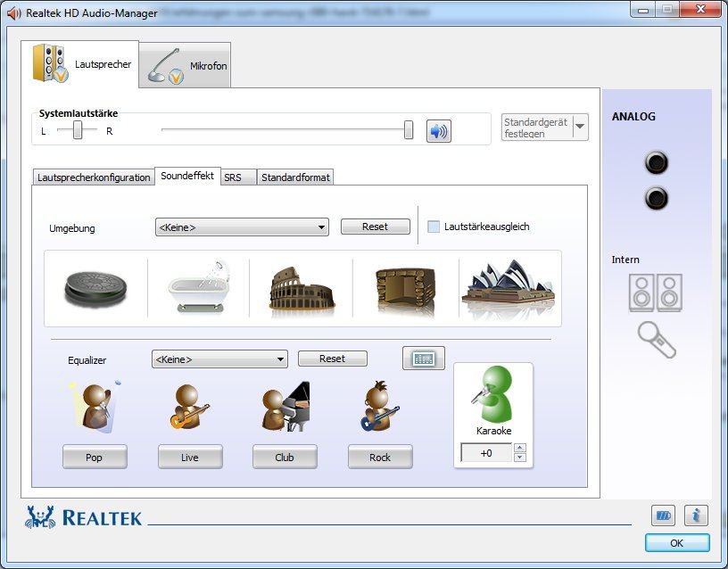Click the Club piano player icon
Image resolution: width=728 pixels, height=569 pixels.
coord(285,407)
